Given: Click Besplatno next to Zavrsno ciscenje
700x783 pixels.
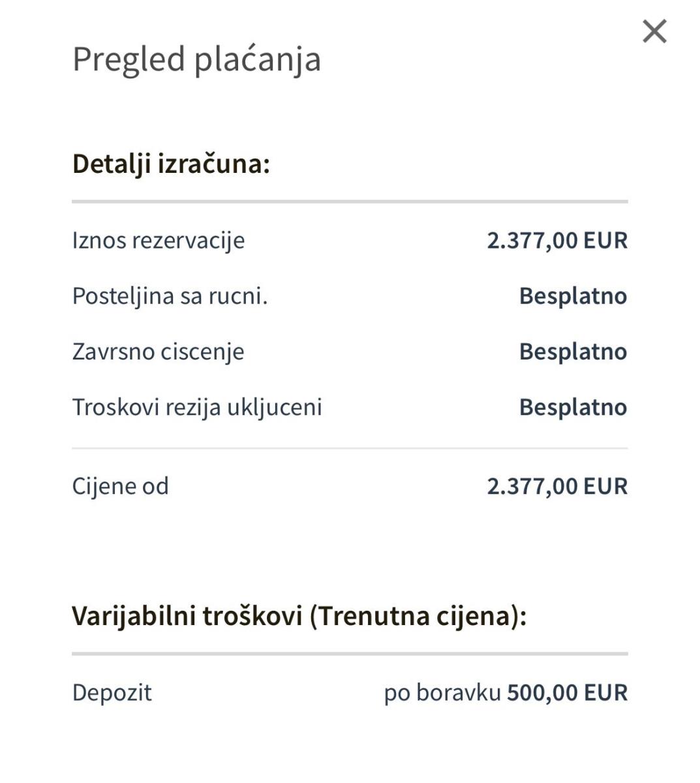Looking at the screenshot, I should 573,351.
